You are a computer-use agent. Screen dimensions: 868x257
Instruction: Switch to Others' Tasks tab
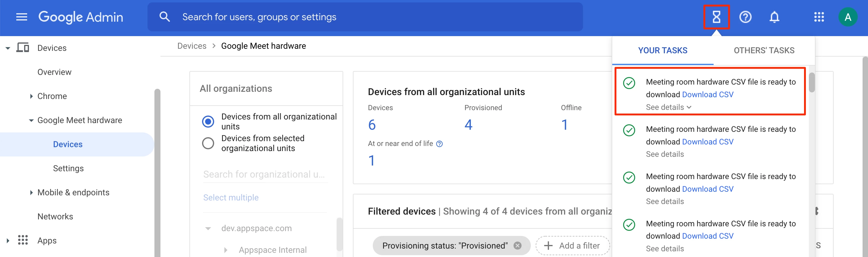[764, 51]
